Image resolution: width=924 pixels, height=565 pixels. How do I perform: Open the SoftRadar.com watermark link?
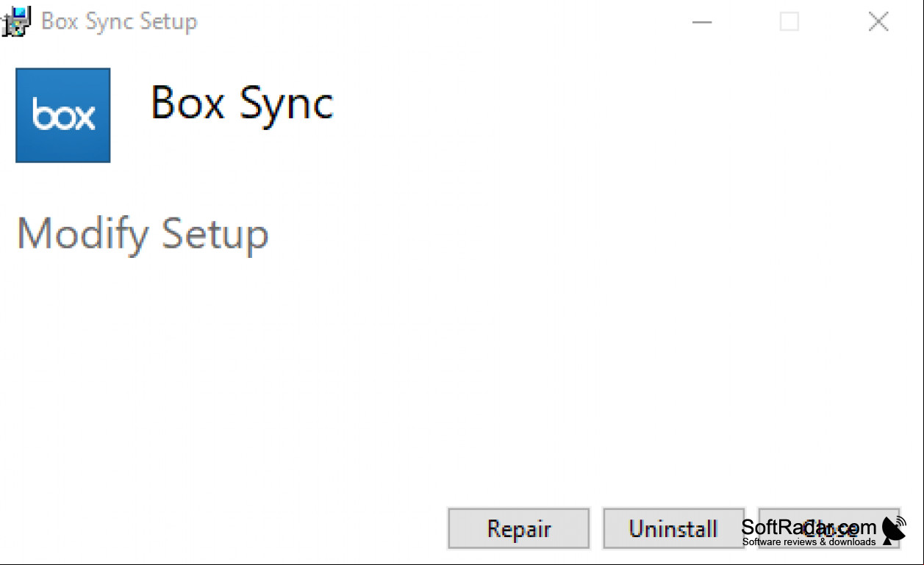(x=809, y=527)
